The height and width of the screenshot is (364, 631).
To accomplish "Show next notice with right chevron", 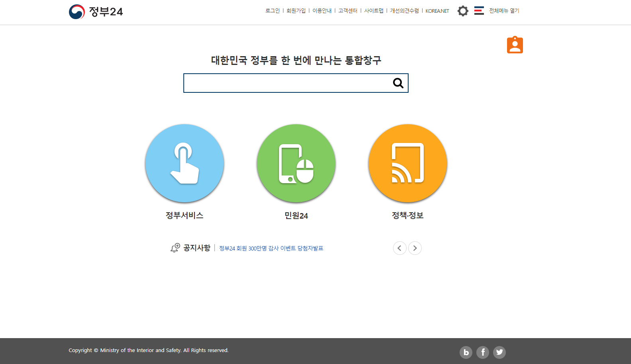I will (415, 248).
